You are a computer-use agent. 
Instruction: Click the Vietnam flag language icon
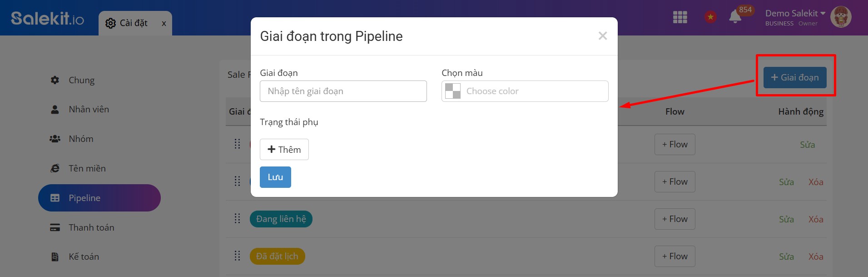tap(710, 16)
